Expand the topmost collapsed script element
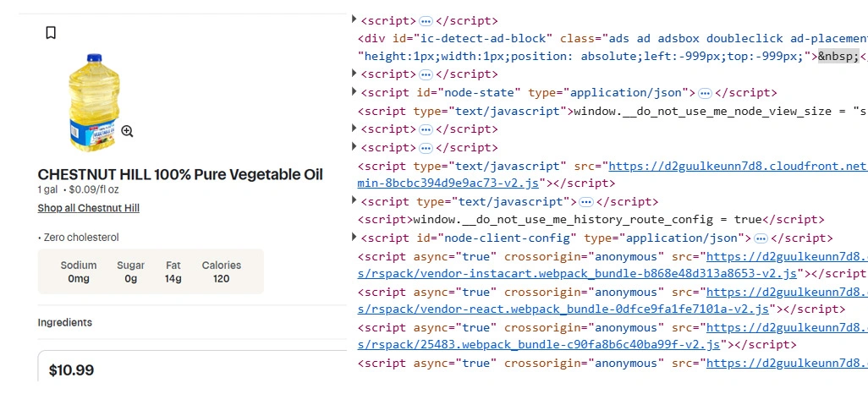The image size is (868, 394). (354, 21)
